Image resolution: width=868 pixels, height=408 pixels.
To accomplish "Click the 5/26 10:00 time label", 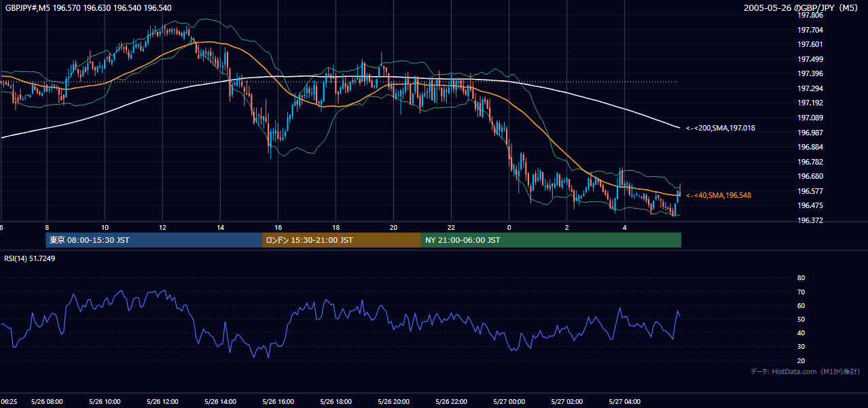I will click(105, 402).
